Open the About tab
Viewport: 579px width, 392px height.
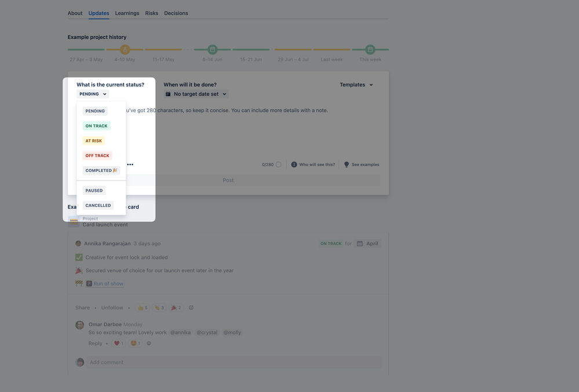[x=75, y=13]
